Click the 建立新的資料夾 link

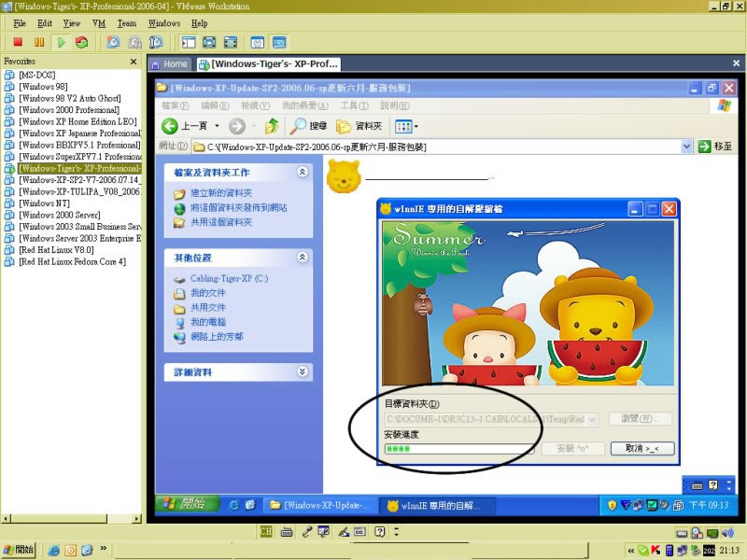click(x=221, y=193)
